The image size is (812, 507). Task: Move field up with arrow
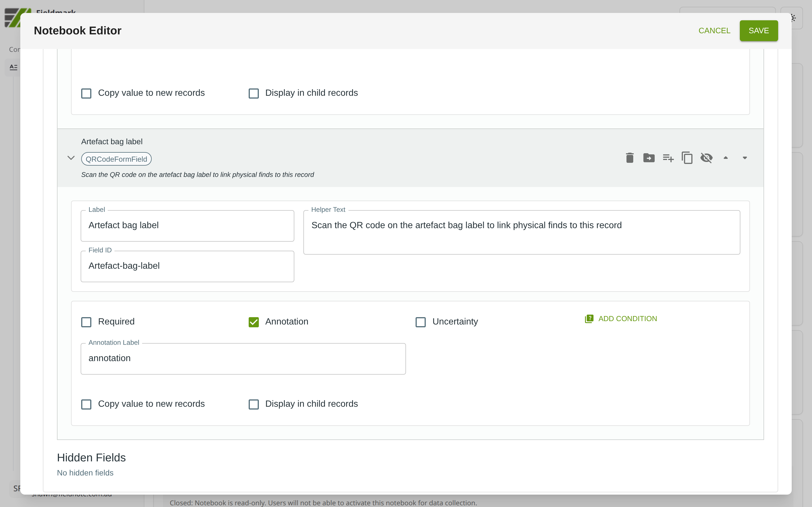[725, 158]
